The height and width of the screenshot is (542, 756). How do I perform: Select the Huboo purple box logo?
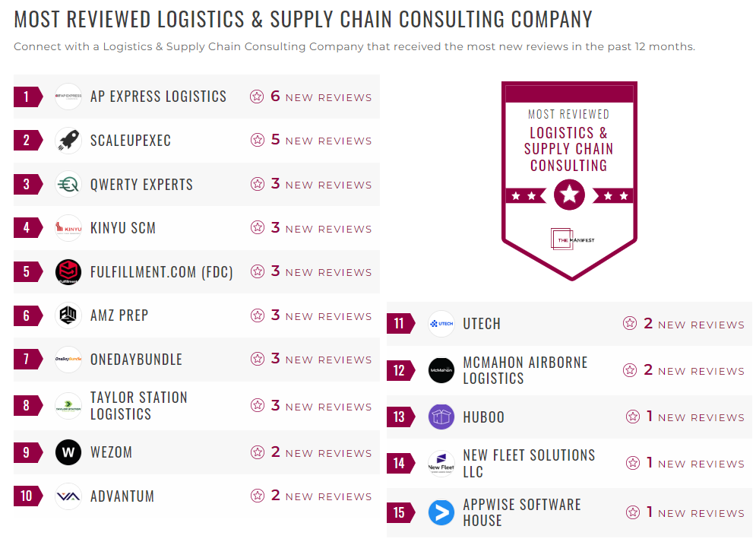[x=441, y=417]
